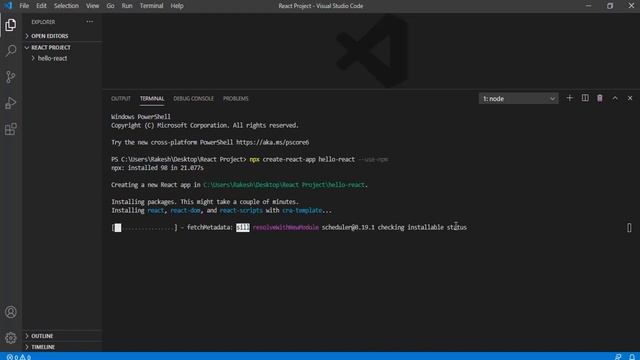640x360 pixels.
Task: Click the VS Code logo in title bar
Action: click(8, 6)
